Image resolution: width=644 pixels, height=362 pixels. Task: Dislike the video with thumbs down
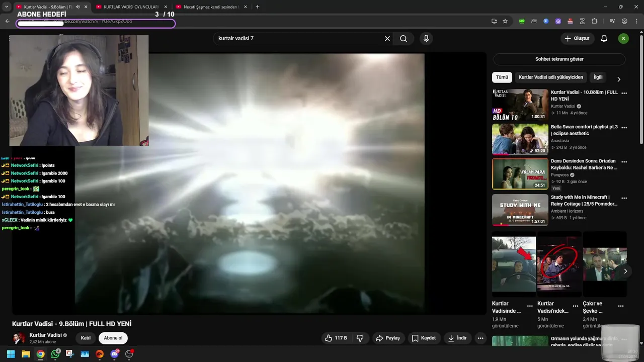[360, 338]
